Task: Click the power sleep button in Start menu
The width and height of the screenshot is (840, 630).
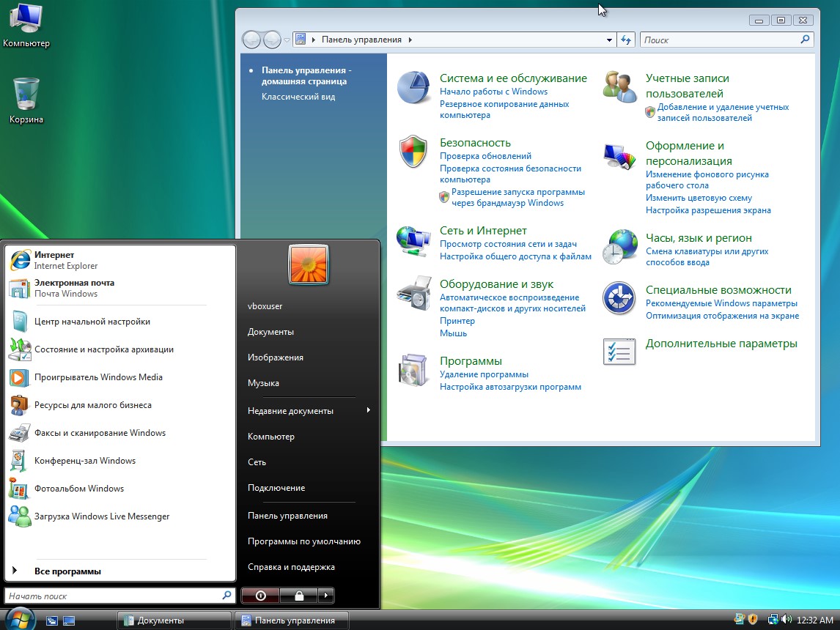Action: point(260,596)
